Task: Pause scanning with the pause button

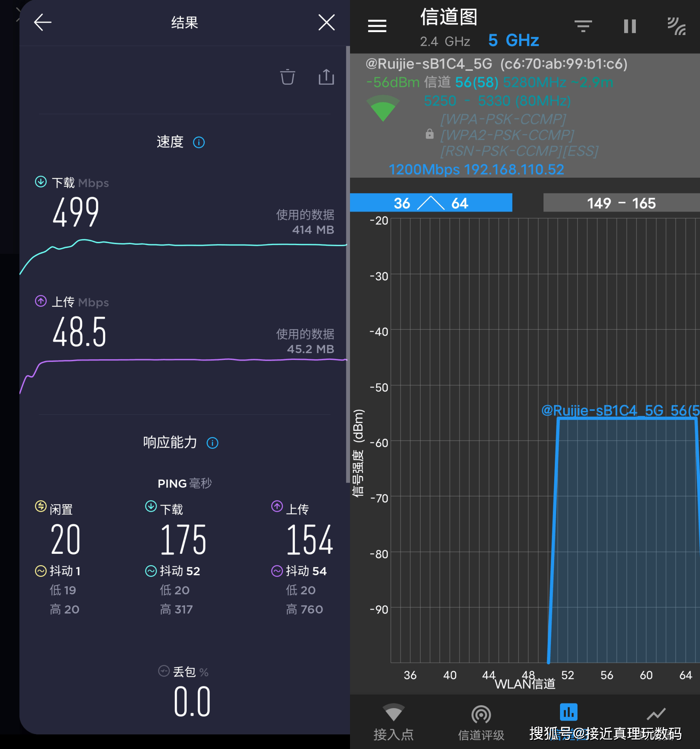Action: [x=630, y=26]
